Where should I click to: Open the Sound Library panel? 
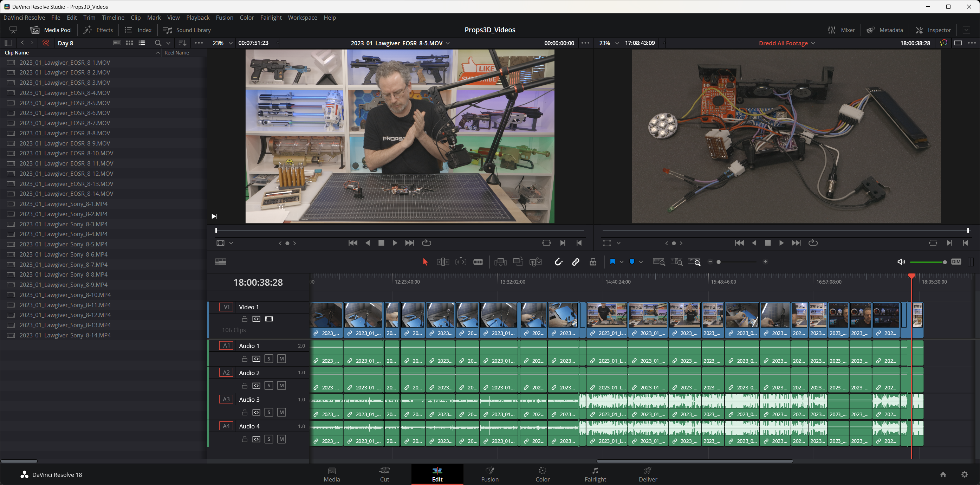[187, 30]
